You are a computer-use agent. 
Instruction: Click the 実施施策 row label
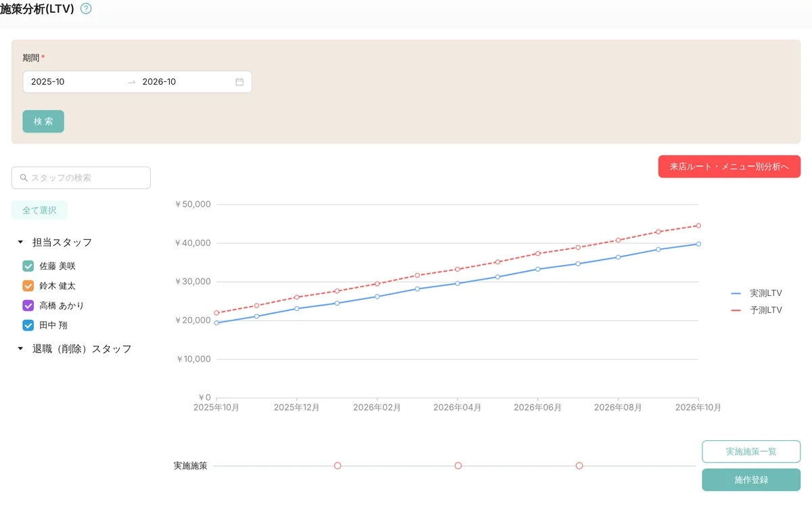(x=190, y=466)
